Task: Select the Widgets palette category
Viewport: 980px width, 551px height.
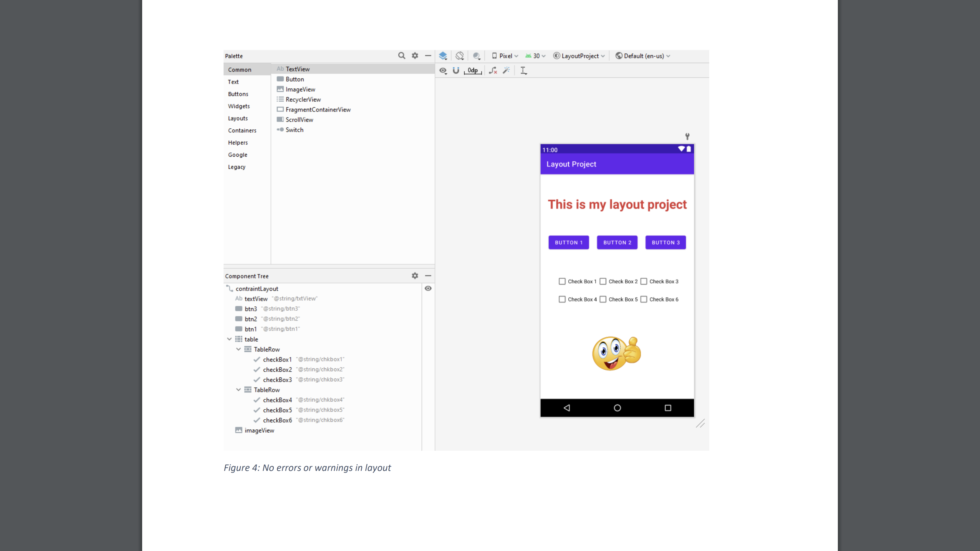Action: point(239,106)
